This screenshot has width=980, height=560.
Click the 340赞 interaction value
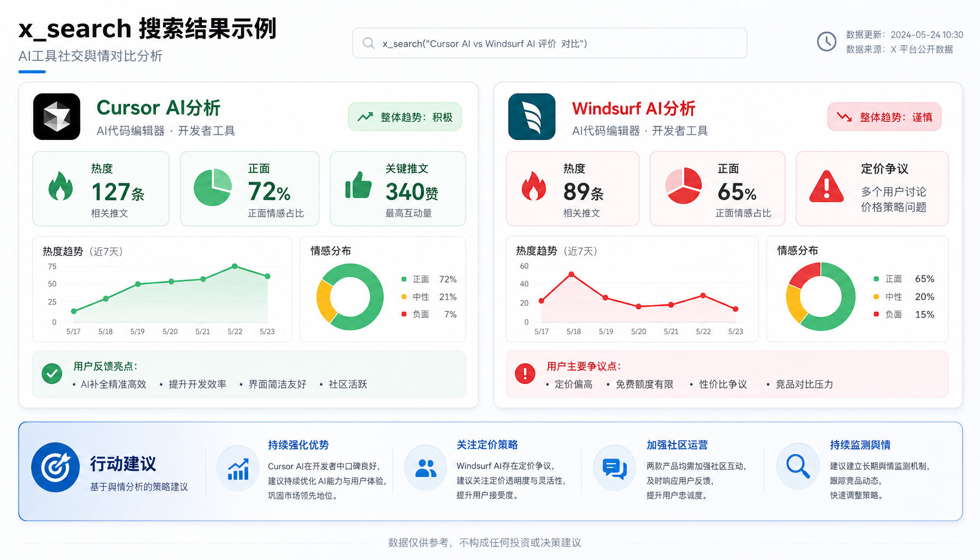(412, 192)
